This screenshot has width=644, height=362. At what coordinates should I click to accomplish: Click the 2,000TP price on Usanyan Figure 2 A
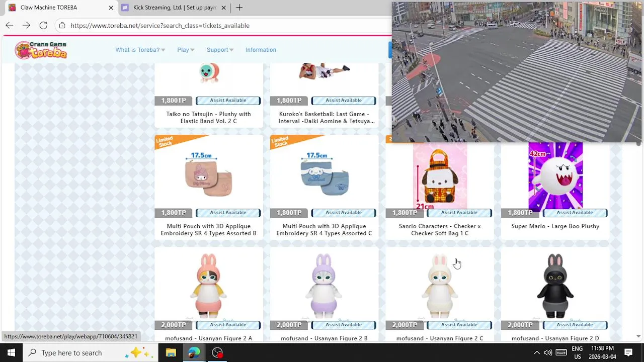pyautogui.click(x=173, y=325)
